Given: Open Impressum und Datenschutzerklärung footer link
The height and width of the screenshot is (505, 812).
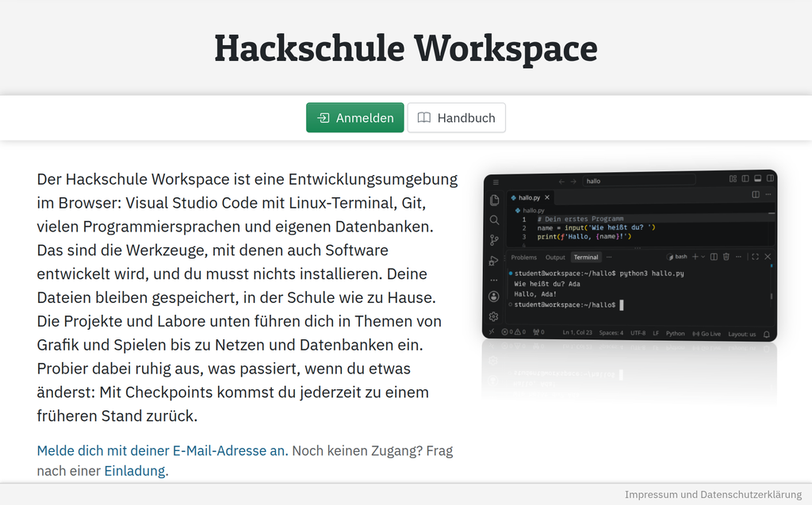Looking at the screenshot, I should pyautogui.click(x=713, y=495).
